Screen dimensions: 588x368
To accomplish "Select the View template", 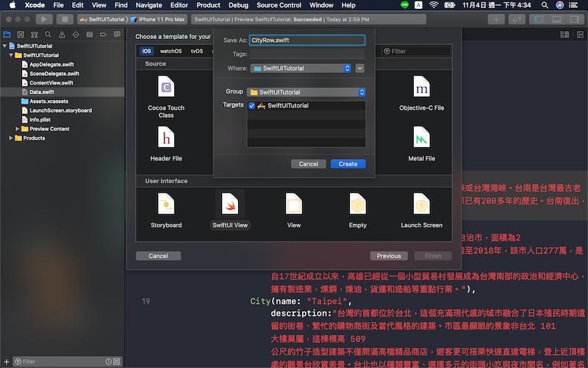I will 294,210.
